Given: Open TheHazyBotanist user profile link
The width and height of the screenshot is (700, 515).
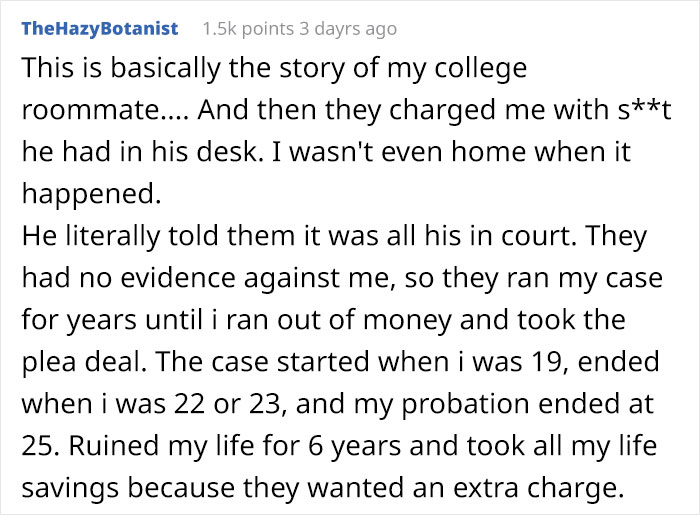Looking at the screenshot, I should (x=99, y=28).
